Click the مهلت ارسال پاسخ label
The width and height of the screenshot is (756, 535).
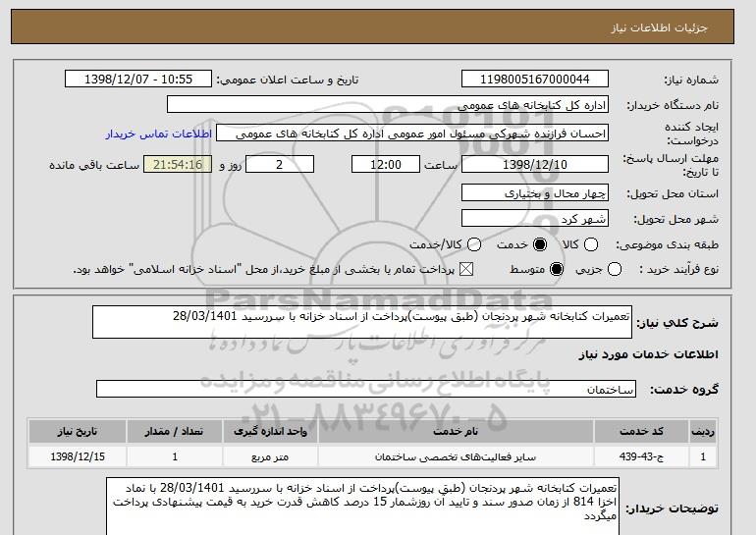click(x=672, y=165)
